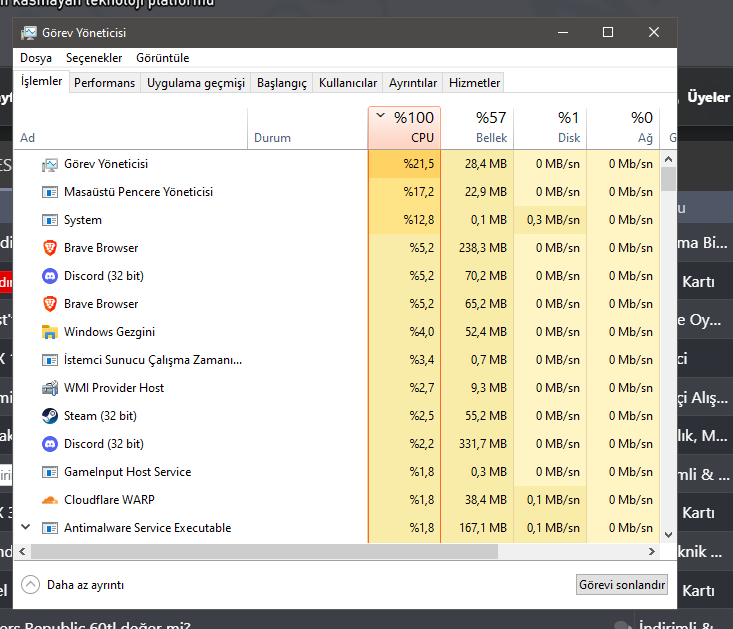Expand the Antimalware Service Executable row
This screenshot has height=629, width=733.
26,527
